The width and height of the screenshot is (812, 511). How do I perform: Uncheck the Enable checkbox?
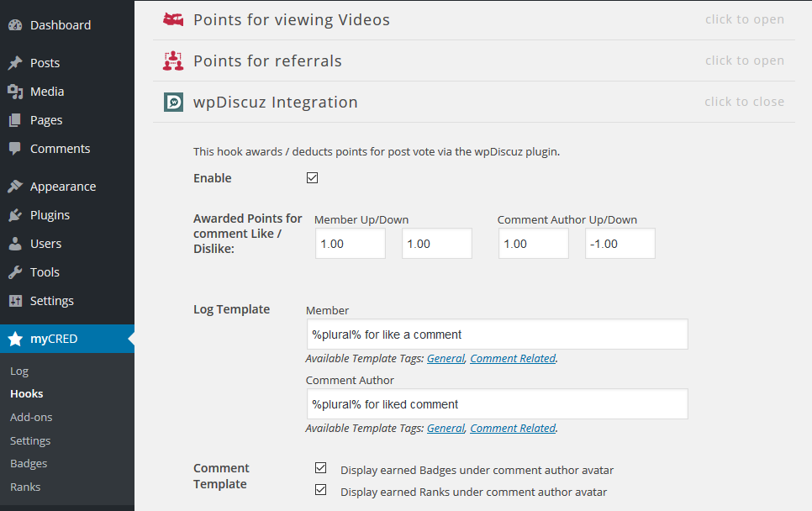click(312, 178)
